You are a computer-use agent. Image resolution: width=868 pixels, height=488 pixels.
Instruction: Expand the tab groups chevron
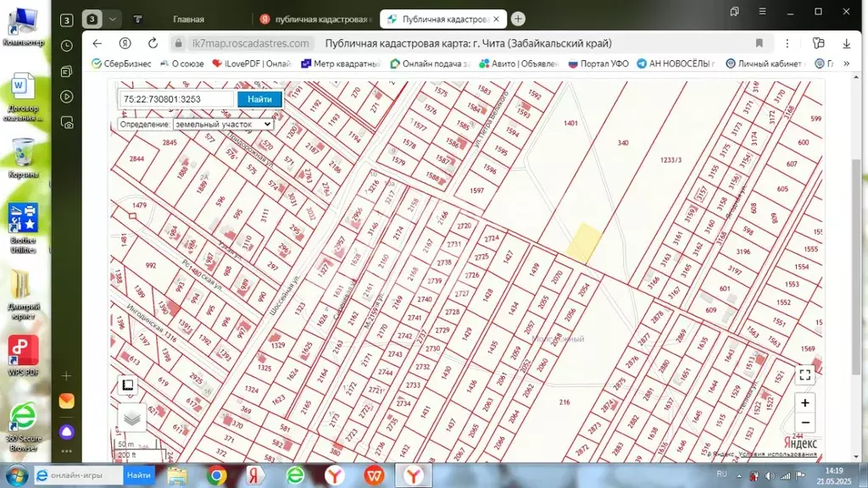point(113,19)
